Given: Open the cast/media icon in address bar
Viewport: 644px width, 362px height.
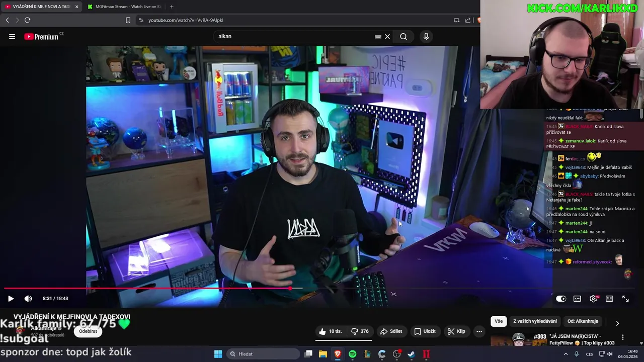Looking at the screenshot, I should point(456,20).
